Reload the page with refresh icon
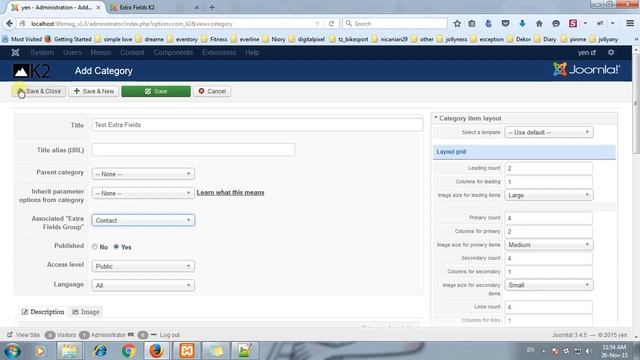The width and height of the screenshot is (640, 360). coord(331,24)
